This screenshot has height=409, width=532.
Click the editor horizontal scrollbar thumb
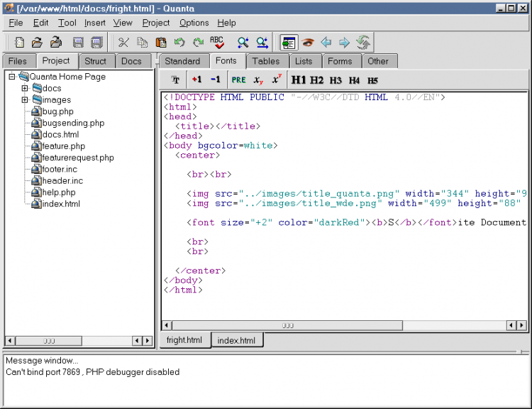coord(287,325)
